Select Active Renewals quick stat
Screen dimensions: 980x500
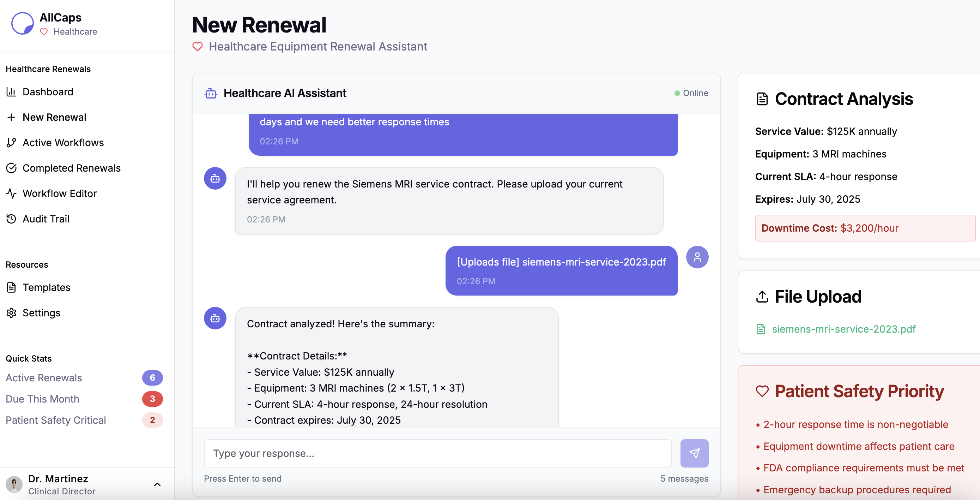pyautogui.click(x=44, y=378)
